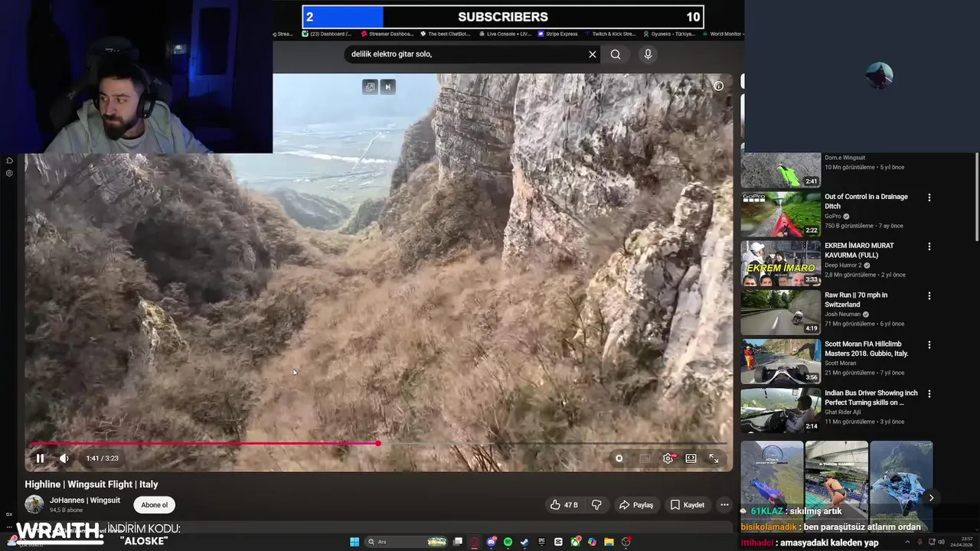Open the player settings gear

point(668,458)
